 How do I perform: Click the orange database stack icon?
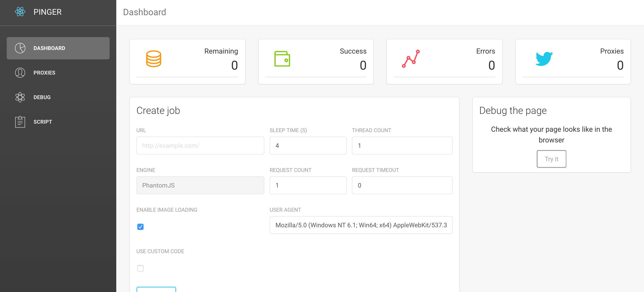[x=153, y=59]
